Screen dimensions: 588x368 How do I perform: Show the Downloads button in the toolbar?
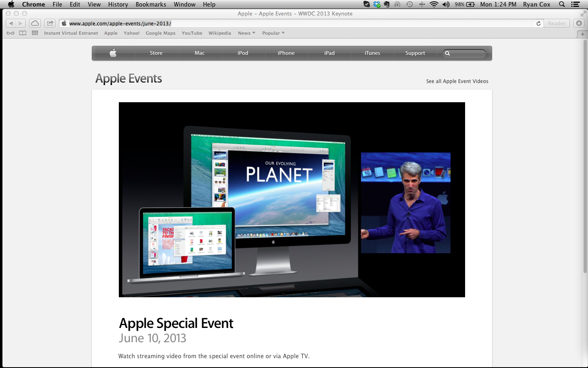pyautogui.click(x=579, y=23)
